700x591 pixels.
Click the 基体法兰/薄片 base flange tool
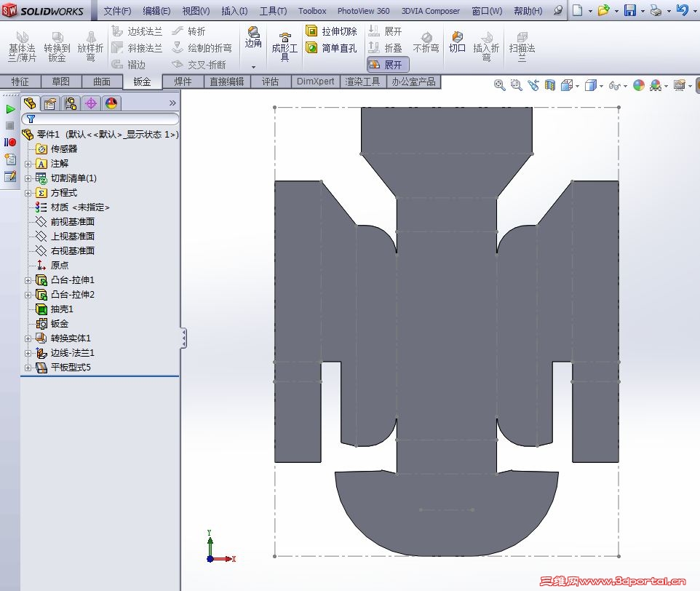pos(22,47)
